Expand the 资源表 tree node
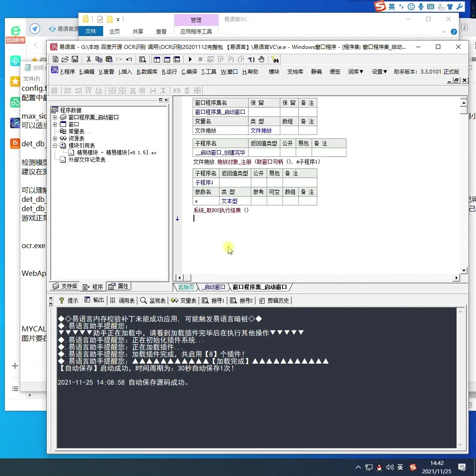The image size is (476, 476). pos(55,138)
